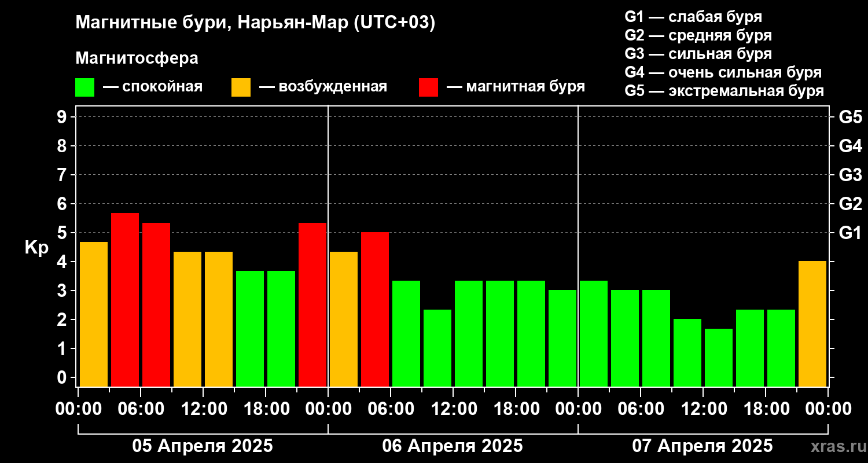
Task: Select the green 03:00–06:00 bar on 07 Апреля
Action: [625, 339]
